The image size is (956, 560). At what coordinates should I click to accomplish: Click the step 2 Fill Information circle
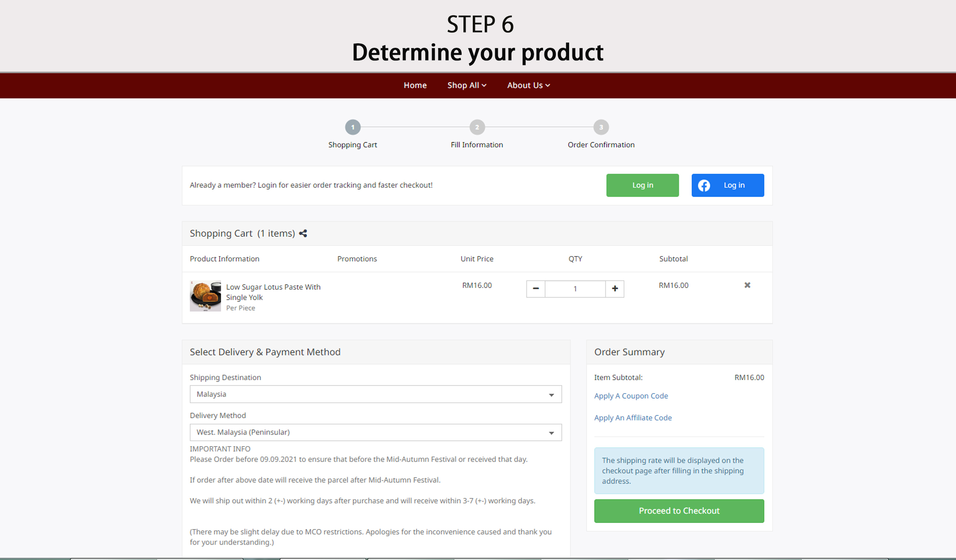point(477,127)
